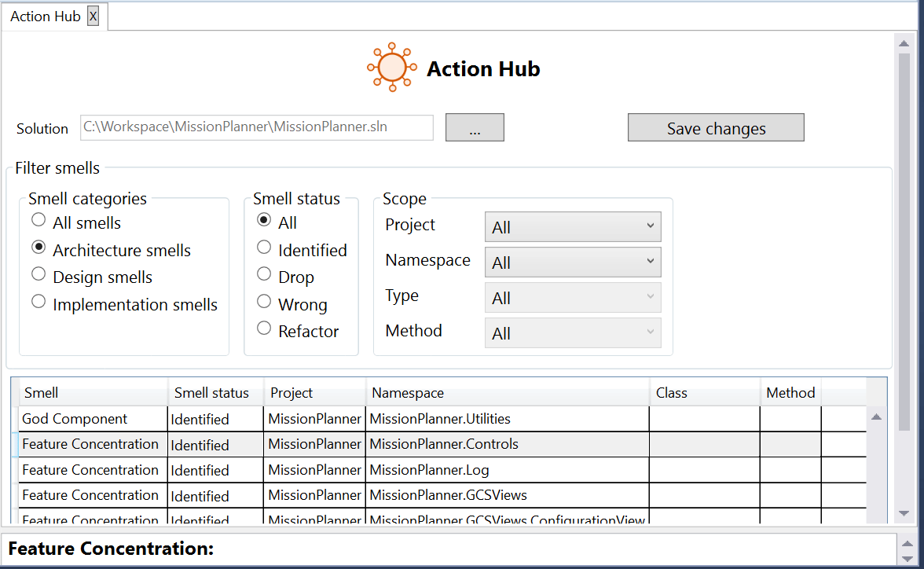Select the Refactor status option

(x=264, y=329)
